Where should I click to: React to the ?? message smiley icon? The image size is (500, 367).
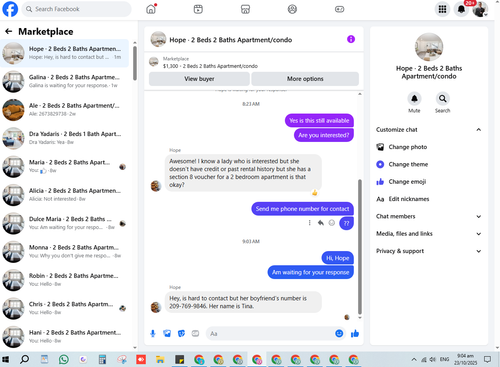tap(332, 223)
